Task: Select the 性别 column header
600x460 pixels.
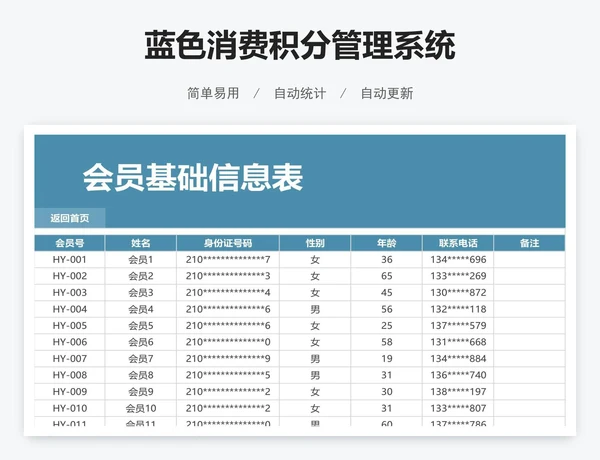Action: (315, 243)
